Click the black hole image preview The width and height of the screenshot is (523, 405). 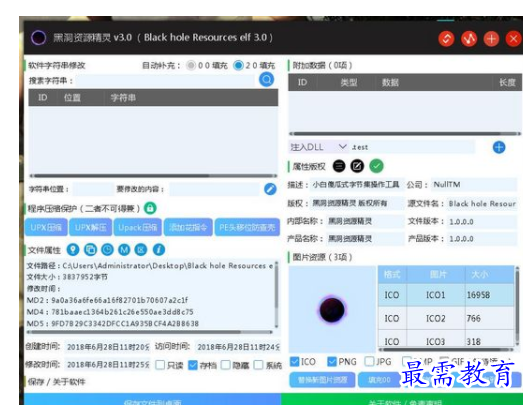[332, 309]
